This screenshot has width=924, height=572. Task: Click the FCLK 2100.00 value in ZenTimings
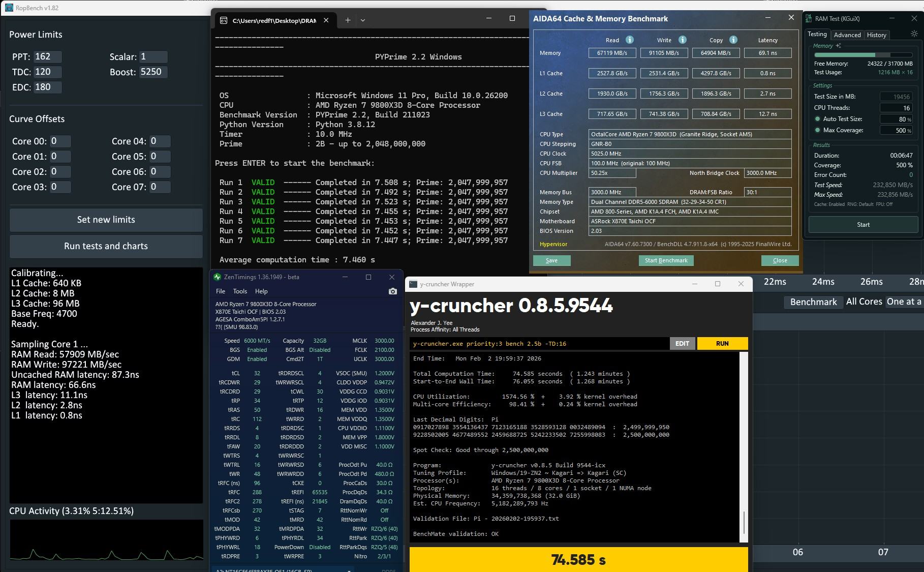(x=384, y=350)
